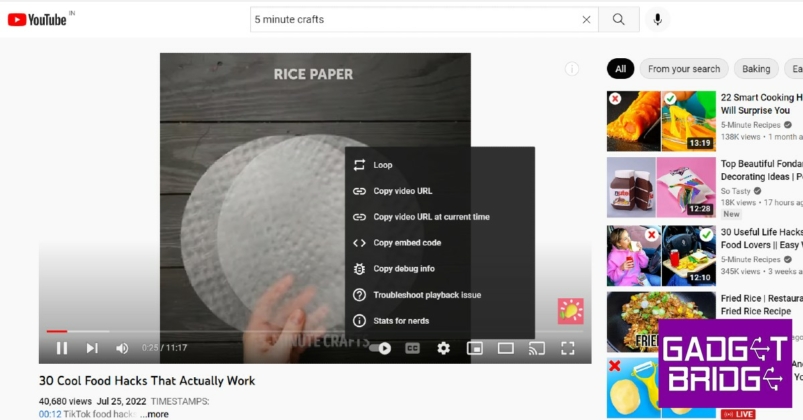Click the magnifier search button
The width and height of the screenshot is (803, 420).
point(619,19)
